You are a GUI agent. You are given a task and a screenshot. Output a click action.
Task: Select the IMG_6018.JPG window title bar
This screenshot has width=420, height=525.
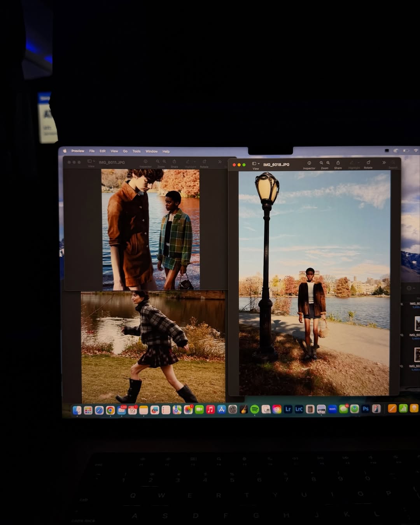click(276, 164)
